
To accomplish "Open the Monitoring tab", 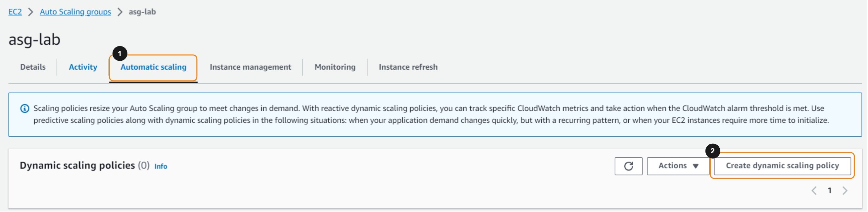I will 335,67.
